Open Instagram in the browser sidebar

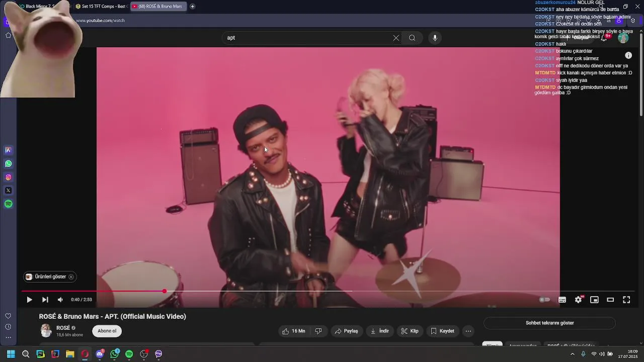pyautogui.click(x=8, y=177)
